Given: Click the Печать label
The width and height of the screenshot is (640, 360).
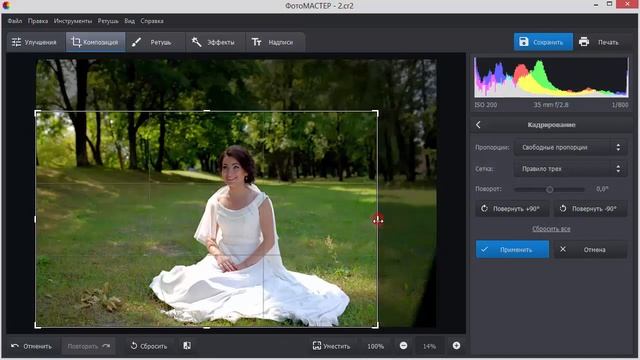Looking at the screenshot, I should 608,42.
